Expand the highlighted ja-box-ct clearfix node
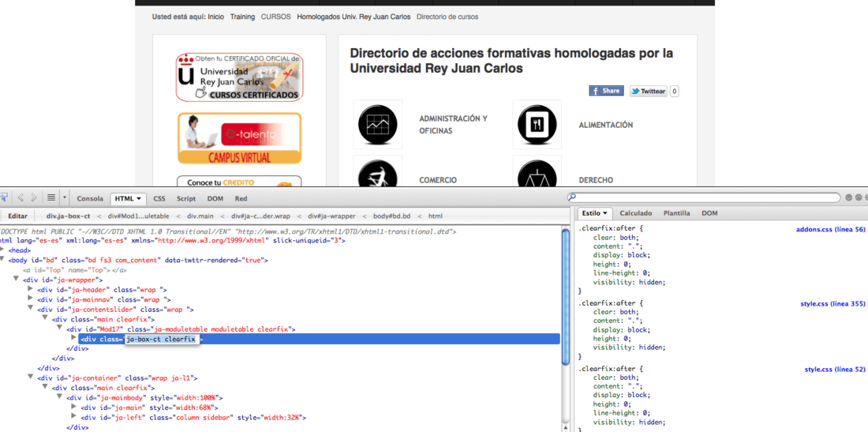This screenshot has width=868, height=432. pyautogui.click(x=74, y=338)
